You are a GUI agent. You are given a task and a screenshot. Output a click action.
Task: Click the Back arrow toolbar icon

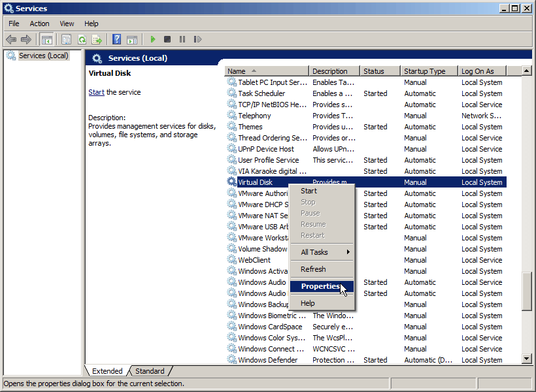[11, 39]
